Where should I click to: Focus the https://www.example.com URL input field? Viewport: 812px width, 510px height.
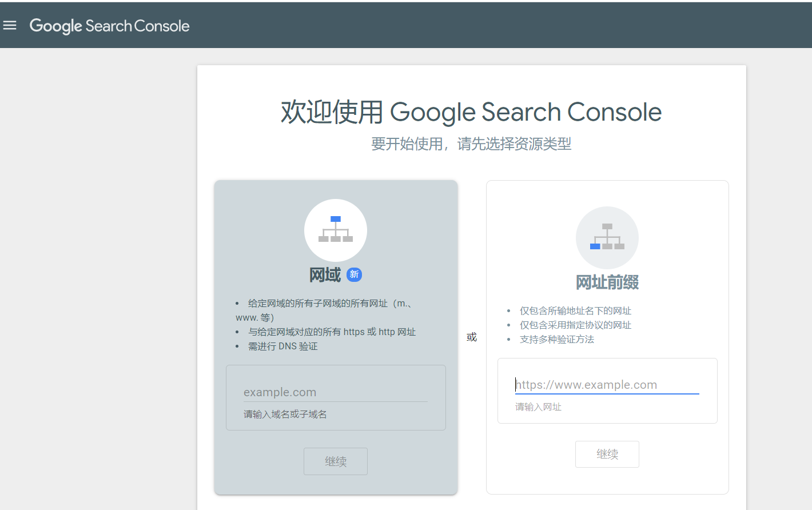click(x=607, y=385)
